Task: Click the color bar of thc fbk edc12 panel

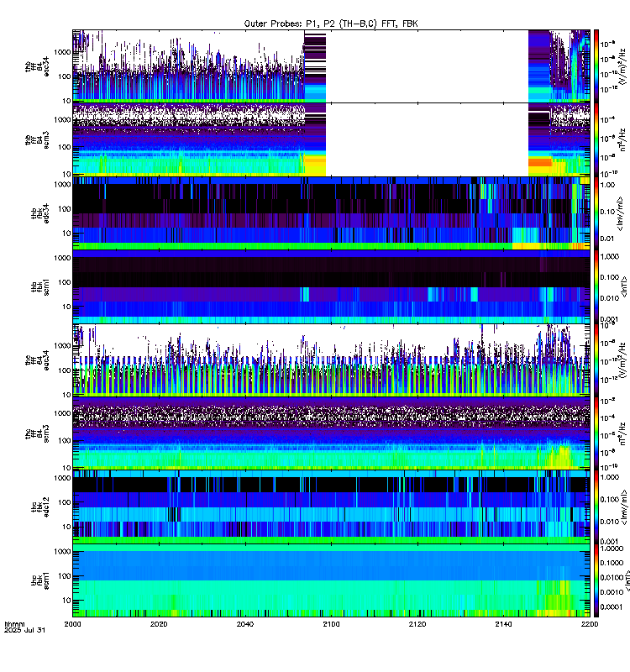Action: 596,507
